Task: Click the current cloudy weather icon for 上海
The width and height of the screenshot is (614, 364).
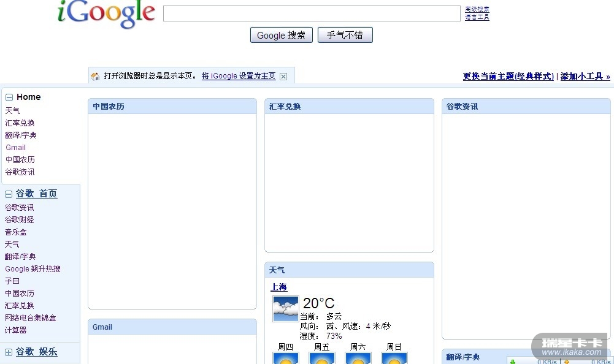Action: click(285, 309)
